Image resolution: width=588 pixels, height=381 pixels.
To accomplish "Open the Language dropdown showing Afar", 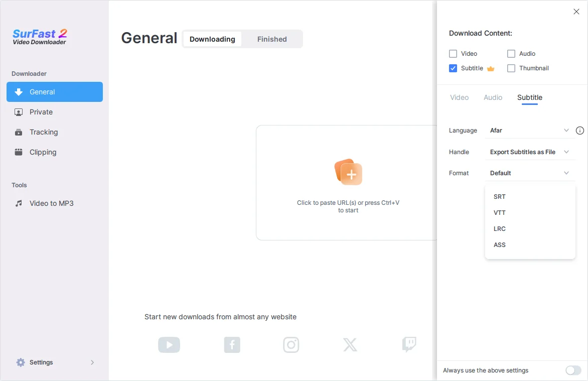I will pyautogui.click(x=530, y=131).
